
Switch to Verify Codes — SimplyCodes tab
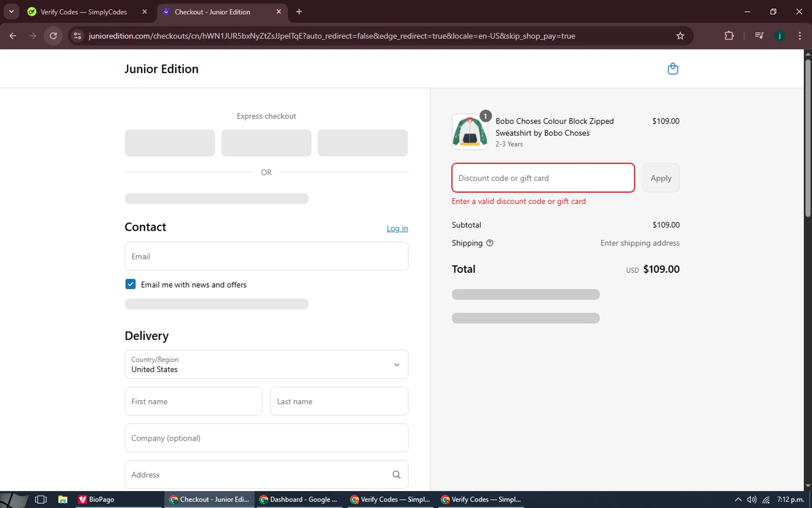[84, 12]
